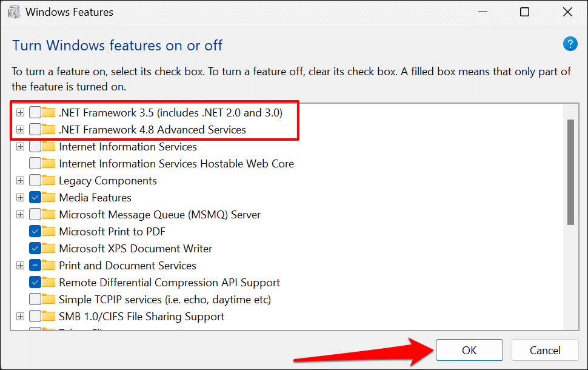Expand the Microsoft Message Queue Server node

click(21, 215)
